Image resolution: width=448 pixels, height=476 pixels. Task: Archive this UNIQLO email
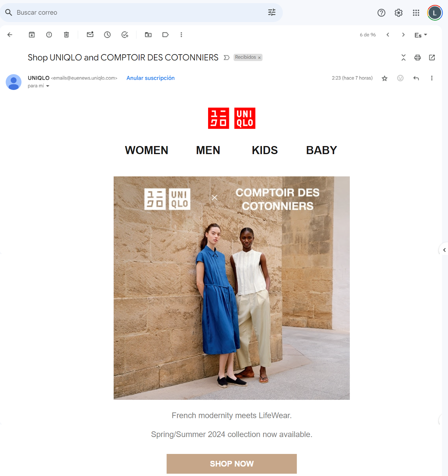coord(32,35)
